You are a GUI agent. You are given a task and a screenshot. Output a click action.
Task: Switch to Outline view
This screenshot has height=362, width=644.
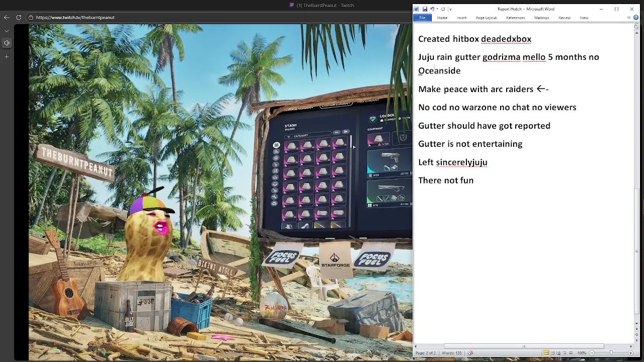click(x=565, y=353)
